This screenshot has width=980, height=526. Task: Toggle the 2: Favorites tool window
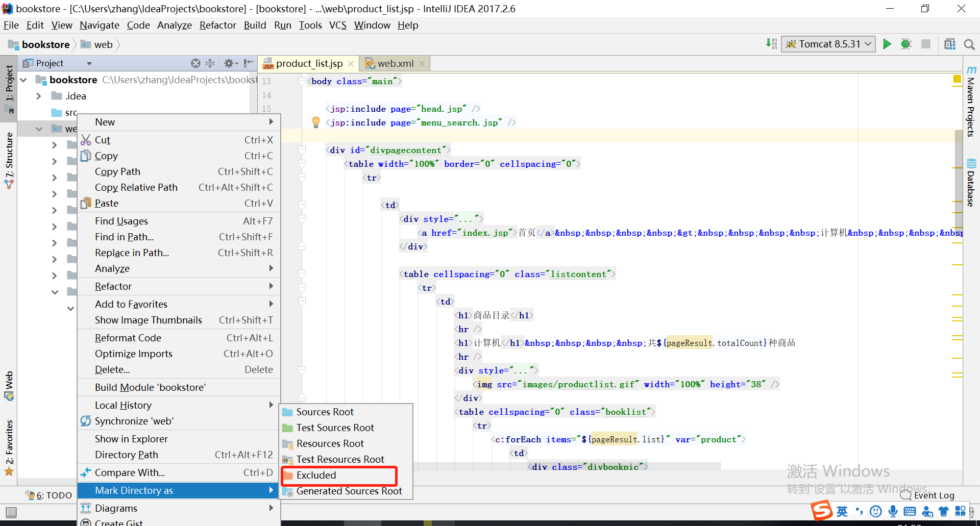click(9, 447)
